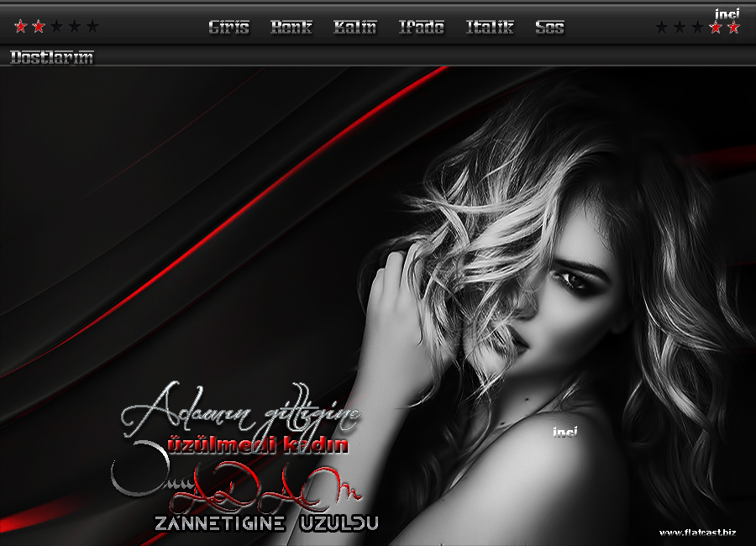Click the inci label at top right

pos(727,13)
